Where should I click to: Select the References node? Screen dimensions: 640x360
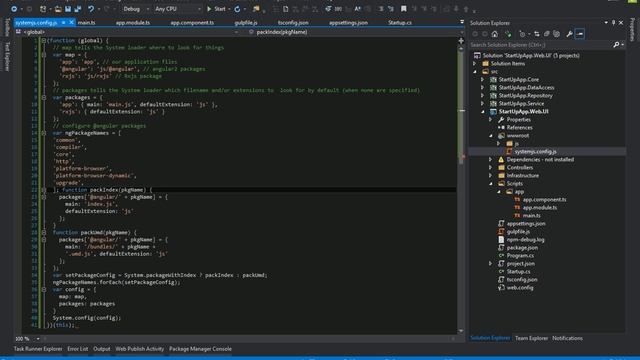[519, 127]
